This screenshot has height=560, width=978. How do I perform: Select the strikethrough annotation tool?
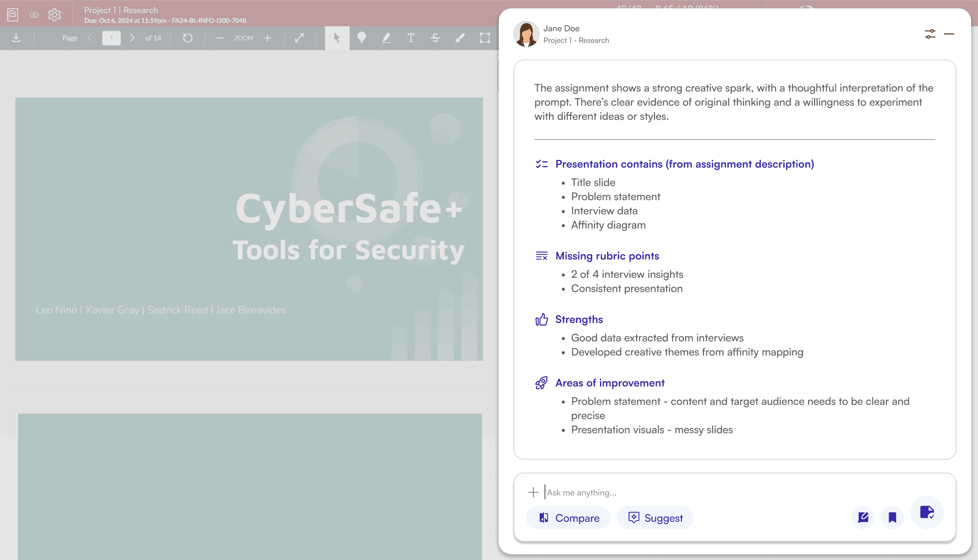click(435, 38)
